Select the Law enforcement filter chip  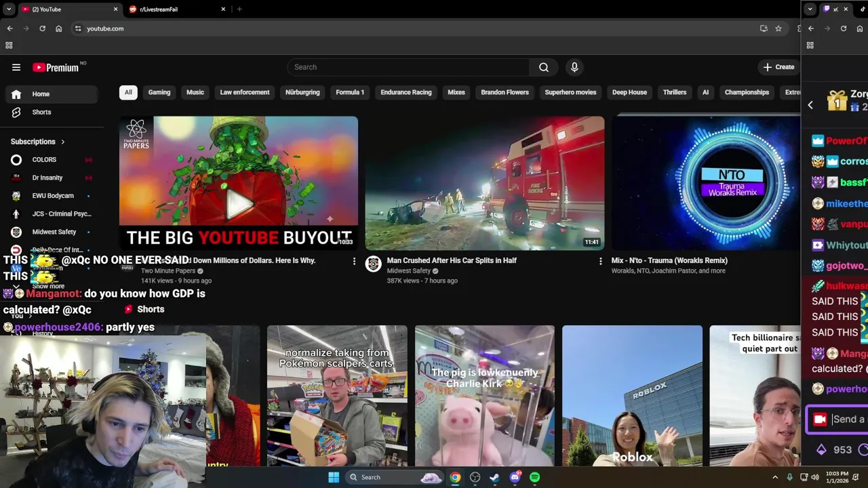coord(245,92)
